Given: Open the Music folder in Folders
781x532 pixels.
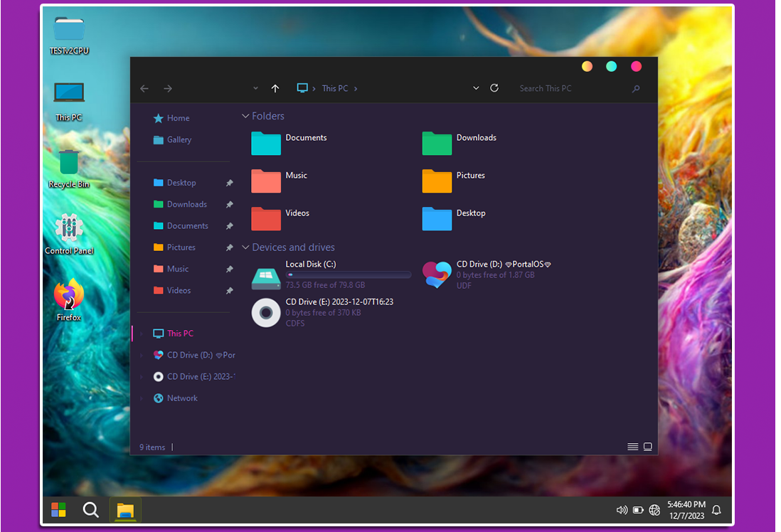Looking at the screenshot, I should tap(266, 181).
